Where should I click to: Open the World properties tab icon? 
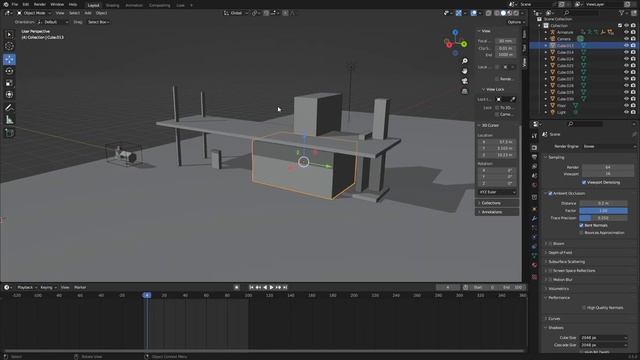(534, 185)
